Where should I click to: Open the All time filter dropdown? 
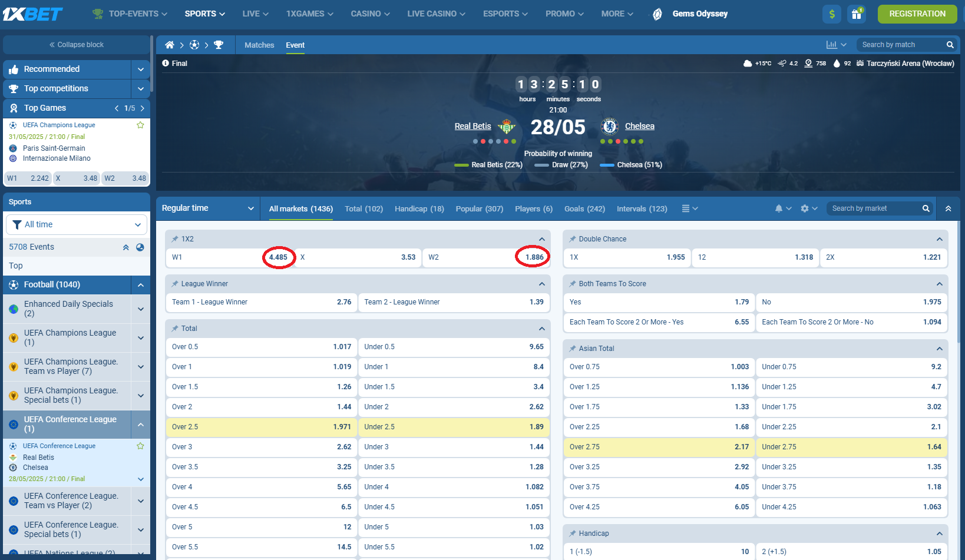click(77, 224)
